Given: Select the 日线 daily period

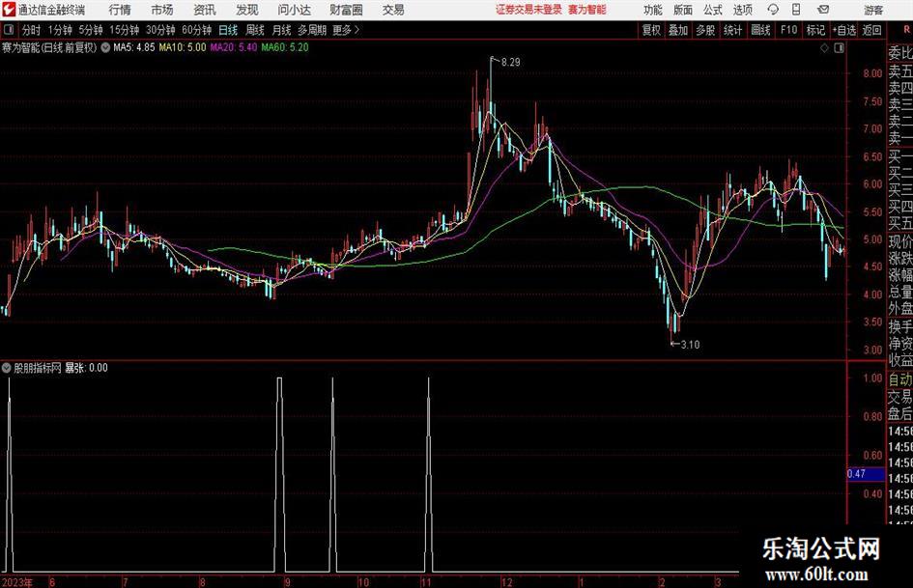Looking at the screenshot, I should pyautogui.click(x=228, y=30).
